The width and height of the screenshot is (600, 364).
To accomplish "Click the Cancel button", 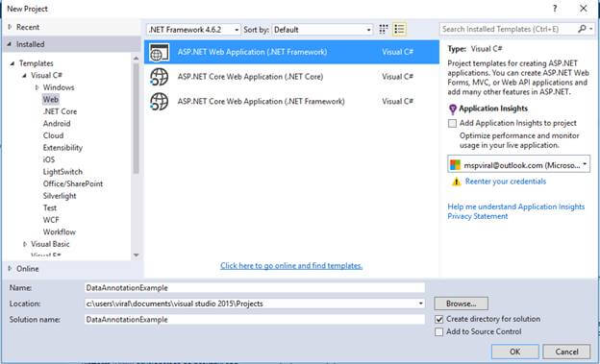I will point(566,352).
